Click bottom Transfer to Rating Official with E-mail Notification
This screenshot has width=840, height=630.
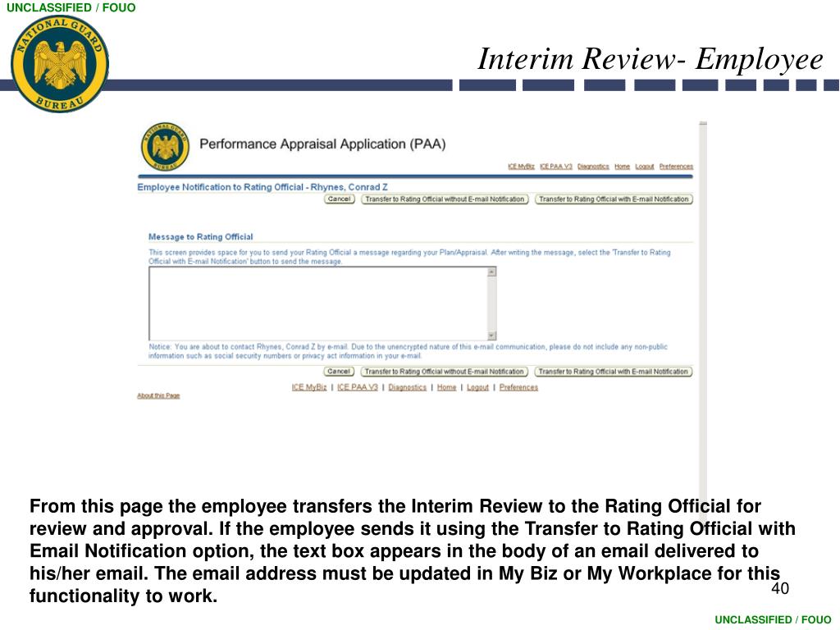coord(613,372)
